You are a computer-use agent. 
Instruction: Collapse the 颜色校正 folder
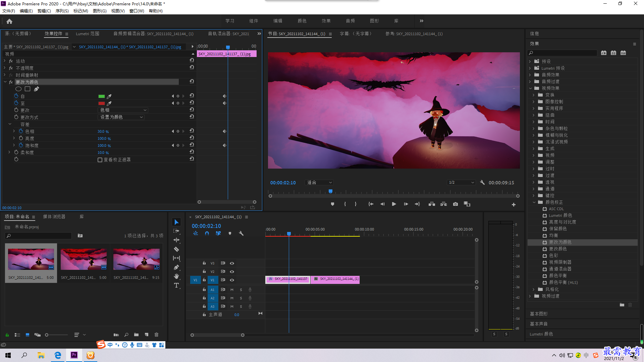534,202
